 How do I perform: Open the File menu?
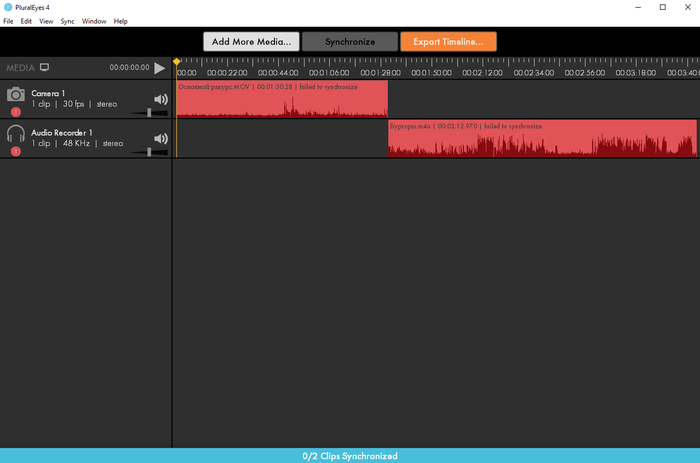(8, 21)
